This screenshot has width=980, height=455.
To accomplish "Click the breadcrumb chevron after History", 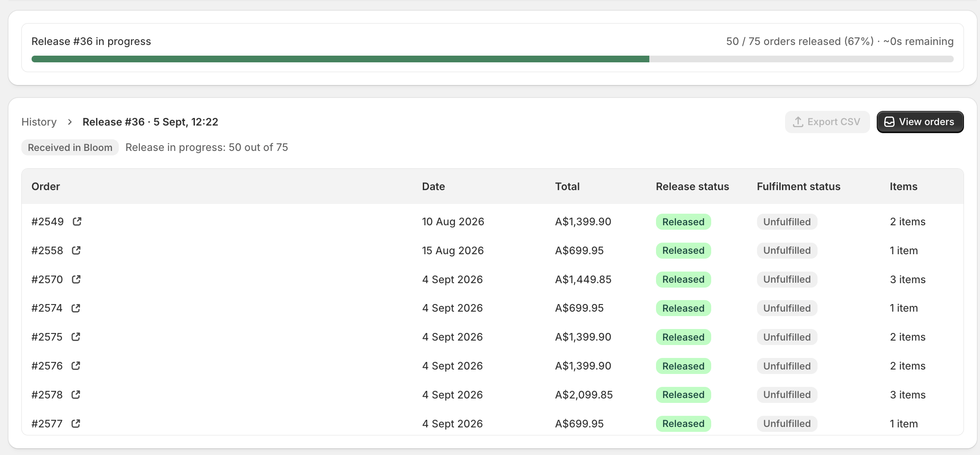I will [x=70, y=122].
